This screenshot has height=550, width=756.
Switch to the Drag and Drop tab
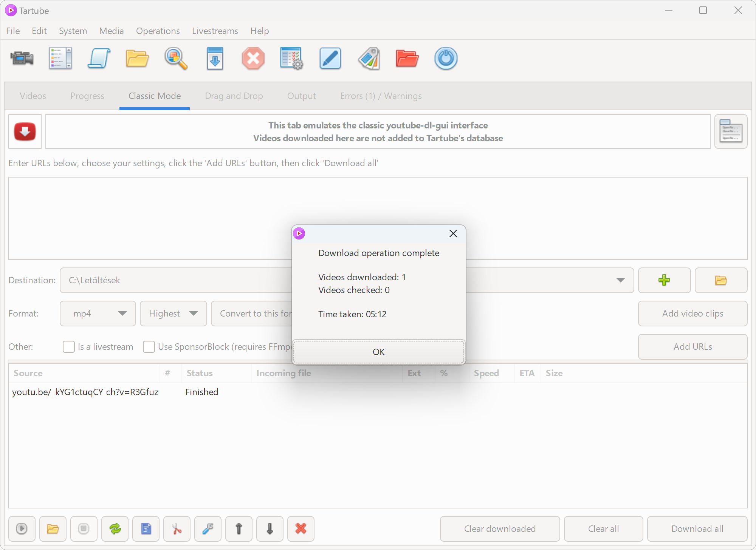pos(234,96)
